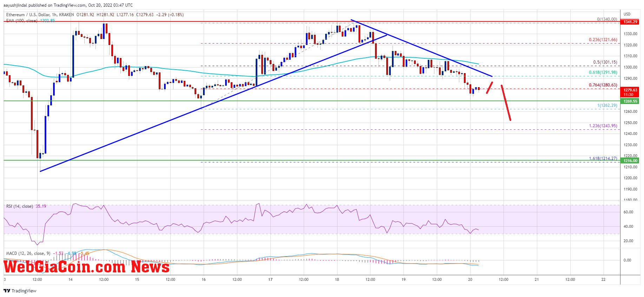Screen dimensions: 644x297
Task: Select the red downward projection line
Action: [506, 103]
